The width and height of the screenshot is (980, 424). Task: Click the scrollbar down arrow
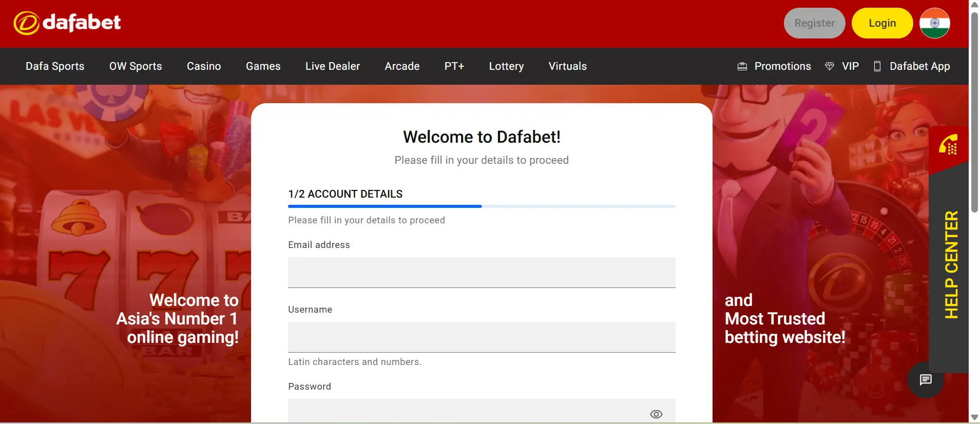tap(974, 417)
